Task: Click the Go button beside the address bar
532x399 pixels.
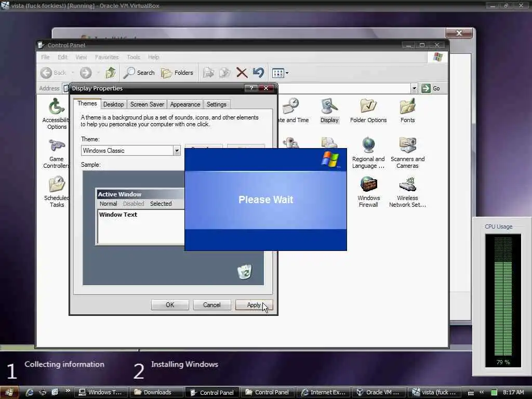Action: click(431, 88)
